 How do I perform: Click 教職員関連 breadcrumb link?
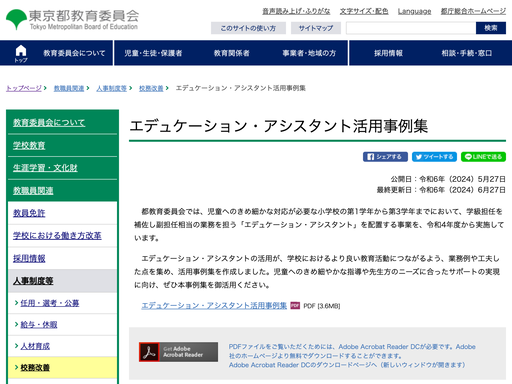[x=69, y=88]
